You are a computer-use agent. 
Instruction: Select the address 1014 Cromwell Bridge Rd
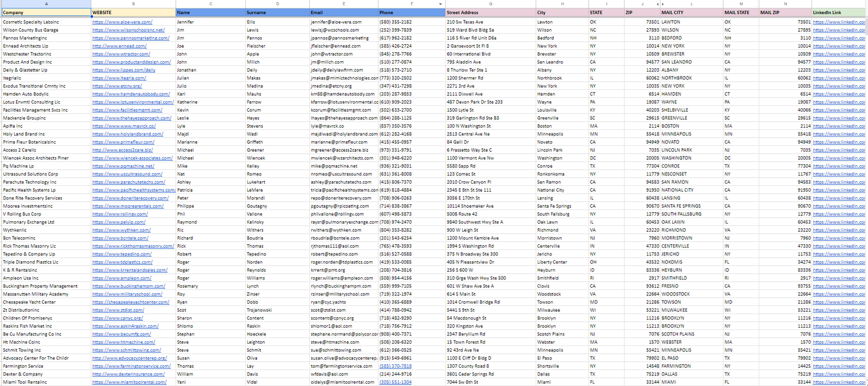[490, 302]
